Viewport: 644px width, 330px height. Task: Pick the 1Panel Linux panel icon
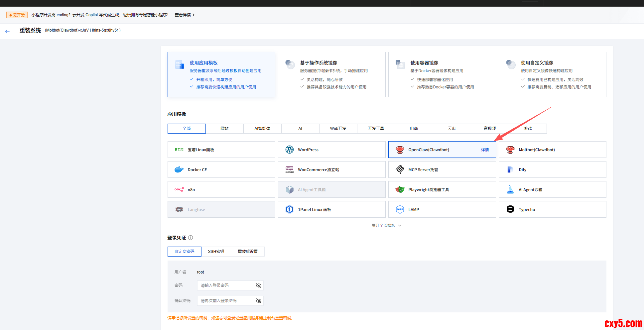pos(290,209)
